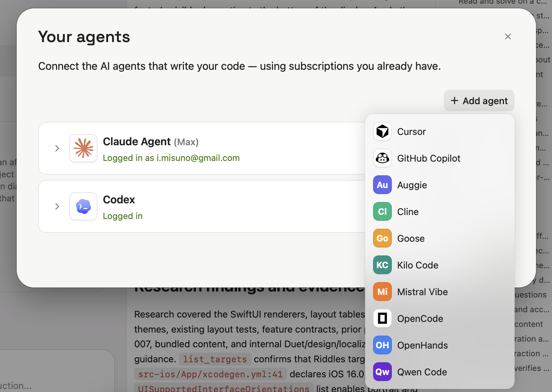Click the OpenCode square icon
Screen dimensions: 552x392
(x=382, y=319)
